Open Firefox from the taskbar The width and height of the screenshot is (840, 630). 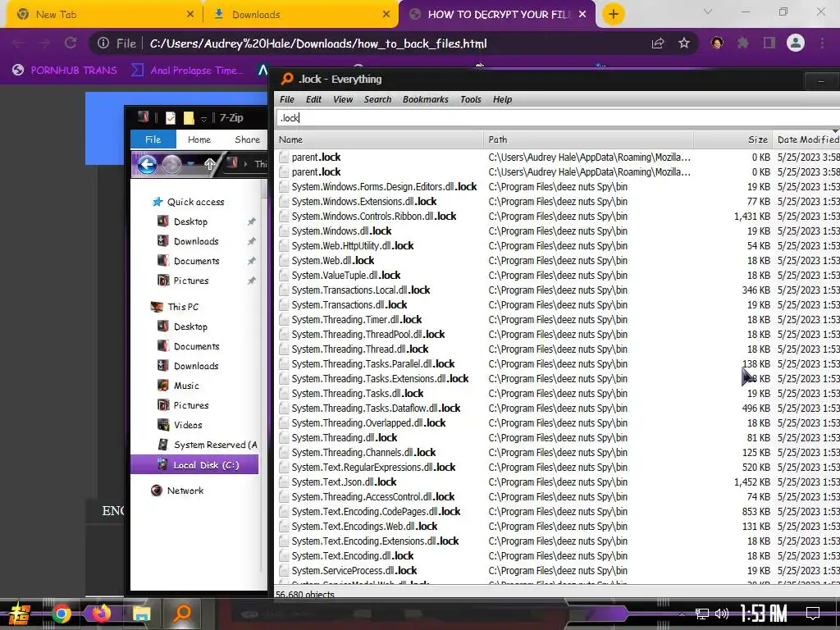(101, 614)
